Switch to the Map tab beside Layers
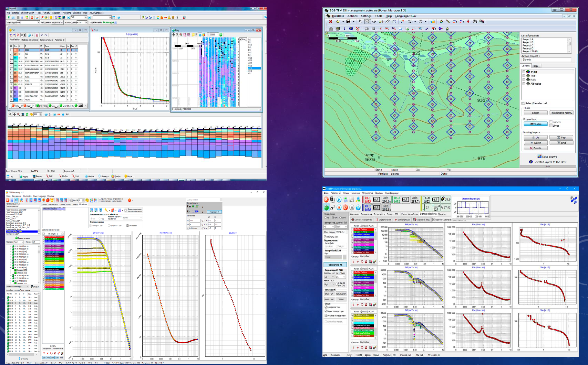 click(535, 66)
